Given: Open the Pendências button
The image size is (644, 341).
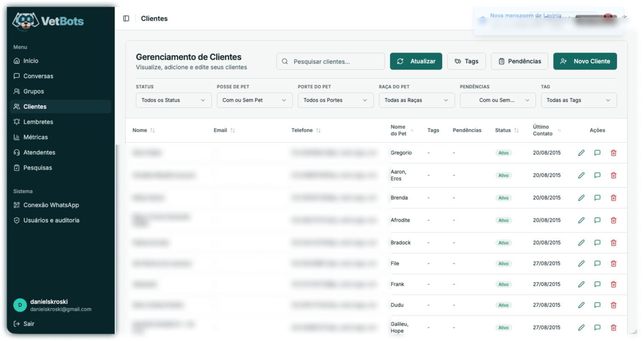Looking at the screenshot, I should click(519, 61).
